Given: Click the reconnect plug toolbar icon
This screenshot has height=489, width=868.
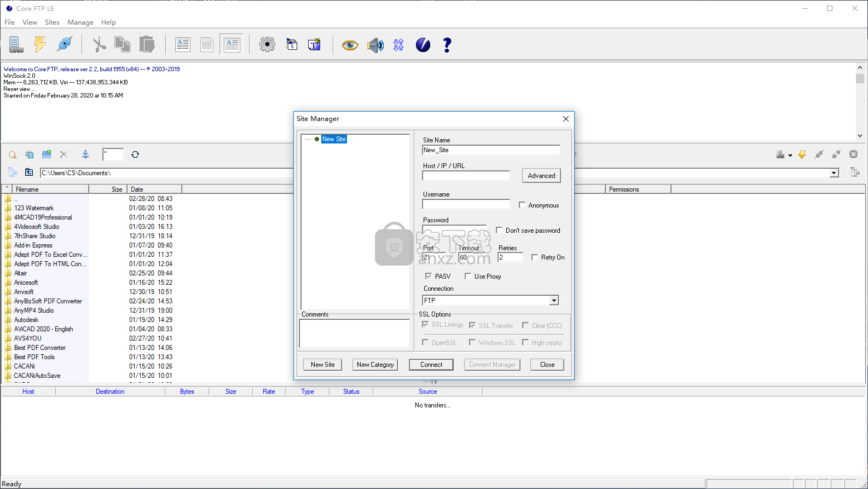Looking at the screenshot, I should point(65,44).
